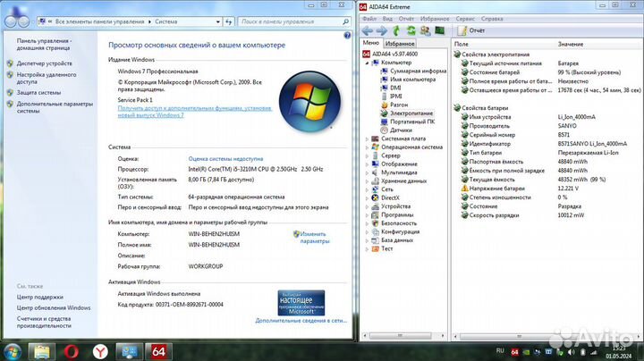Select IPMI tree item
This screenshot has height=361, width=644.
click(392, 97)
